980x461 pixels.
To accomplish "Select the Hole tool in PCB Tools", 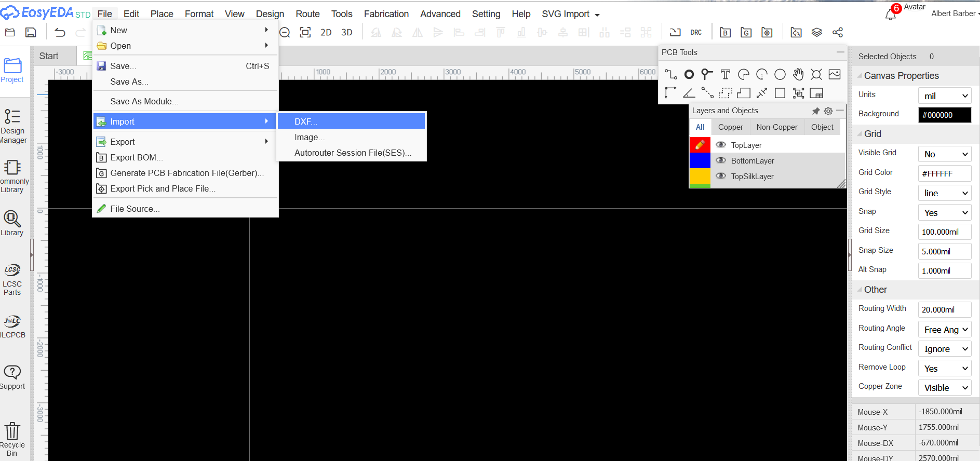I will 816,74.
